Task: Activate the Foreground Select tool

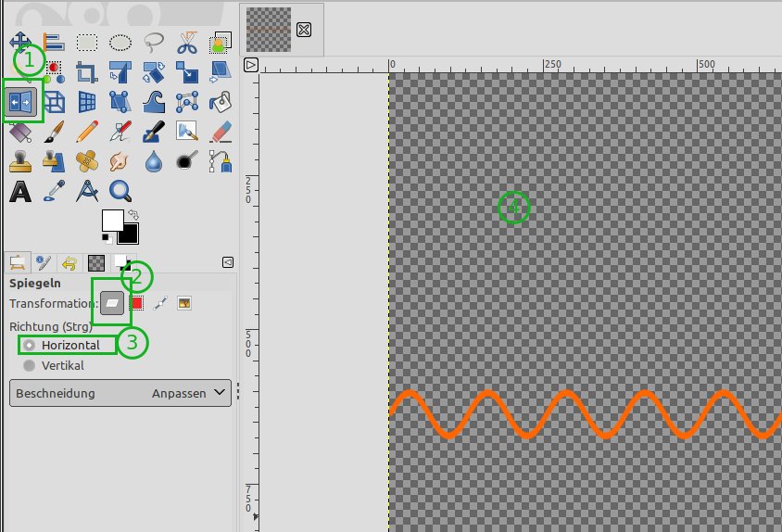Action: (220, 43)
